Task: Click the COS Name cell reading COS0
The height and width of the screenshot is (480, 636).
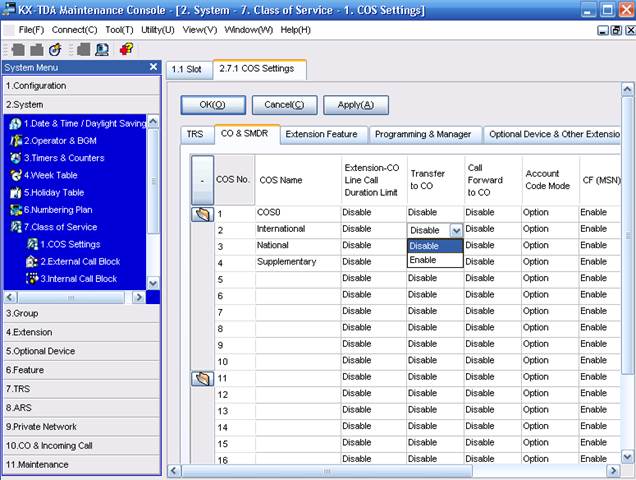Action: coord(298,213)
